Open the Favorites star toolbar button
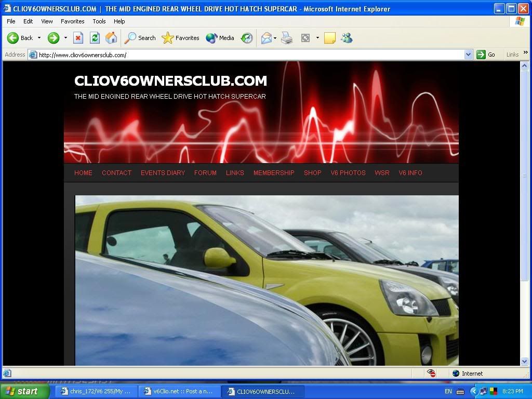532x399 pixels. [x=180, y=38]
